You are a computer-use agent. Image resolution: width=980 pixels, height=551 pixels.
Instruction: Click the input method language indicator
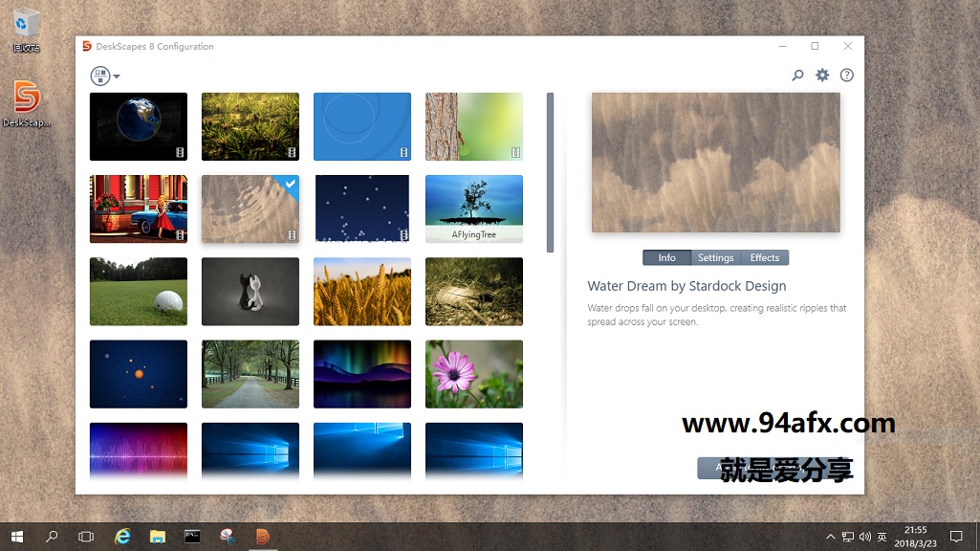(882, 537)
